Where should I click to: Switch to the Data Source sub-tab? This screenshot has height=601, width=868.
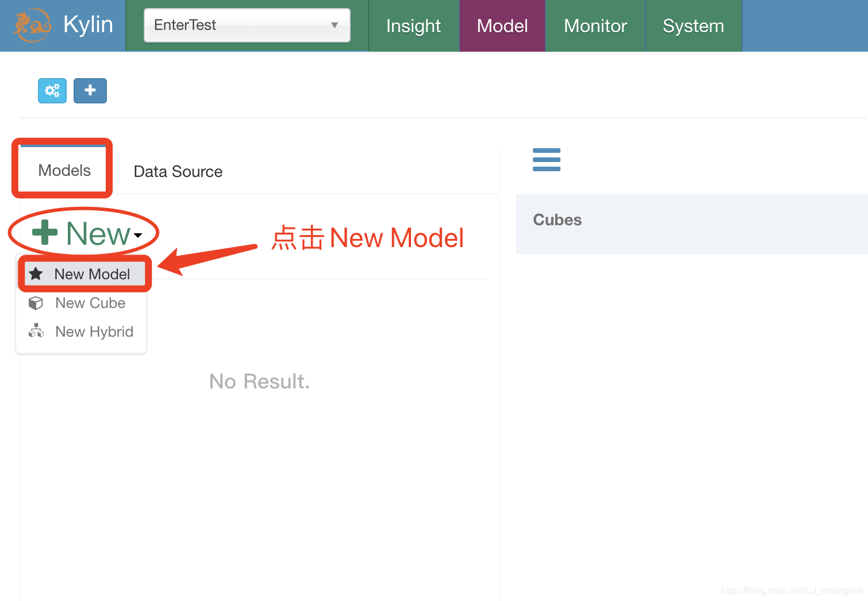tap(178, 171)
